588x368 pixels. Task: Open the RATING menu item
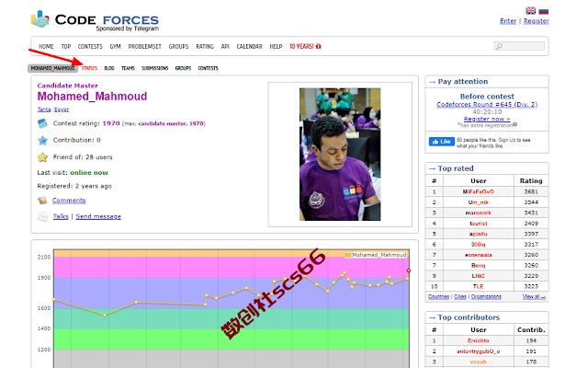pyautogui.click(x=205, y=47)
